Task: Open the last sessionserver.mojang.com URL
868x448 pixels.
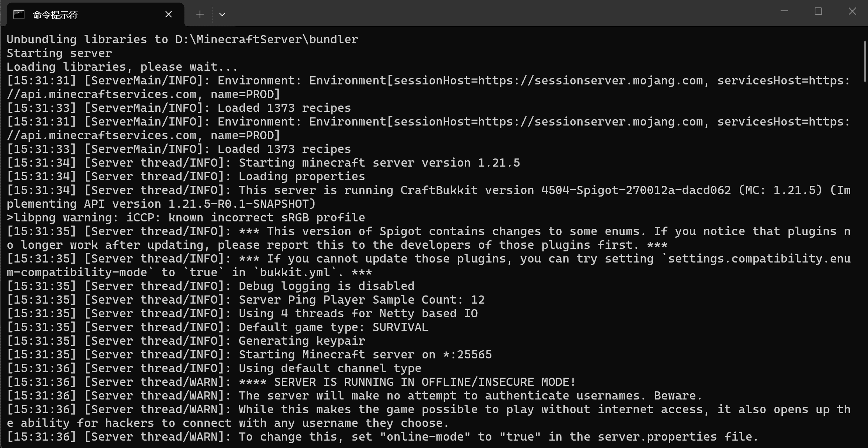Action: tap(590, 122)
